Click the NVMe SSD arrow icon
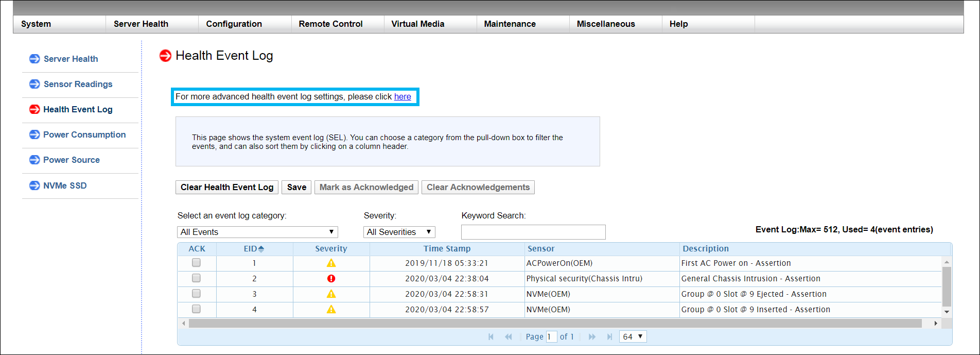The image size is (980, 355). (34, 185)
